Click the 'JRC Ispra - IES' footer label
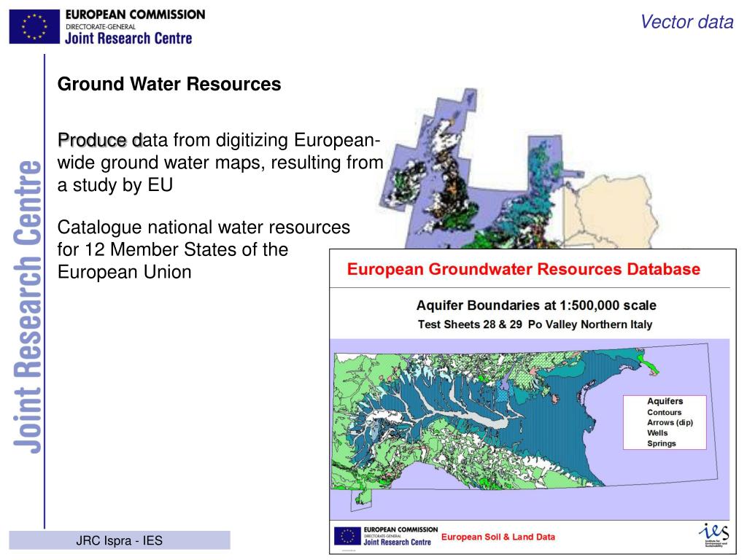Screen dimensions: 747x560 119,540
